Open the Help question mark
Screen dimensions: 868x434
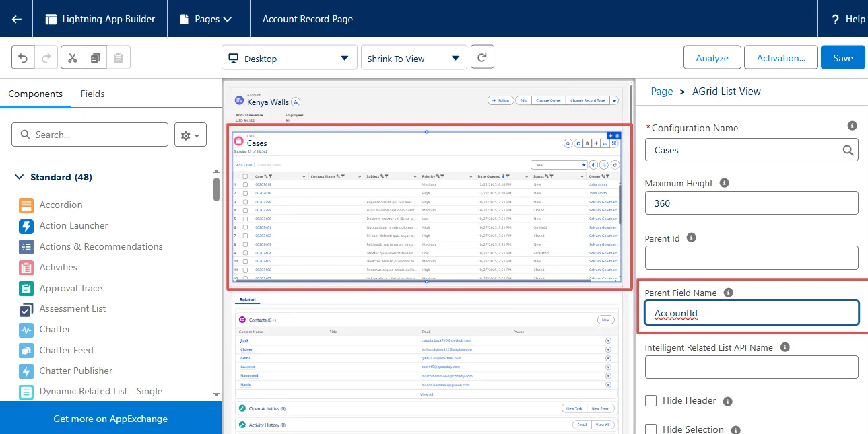835,19
